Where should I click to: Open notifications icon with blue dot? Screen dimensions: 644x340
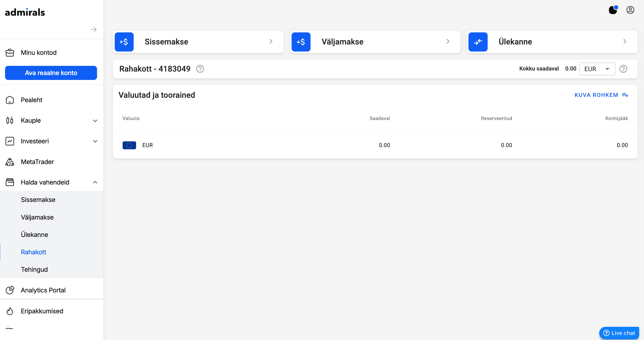613,10
